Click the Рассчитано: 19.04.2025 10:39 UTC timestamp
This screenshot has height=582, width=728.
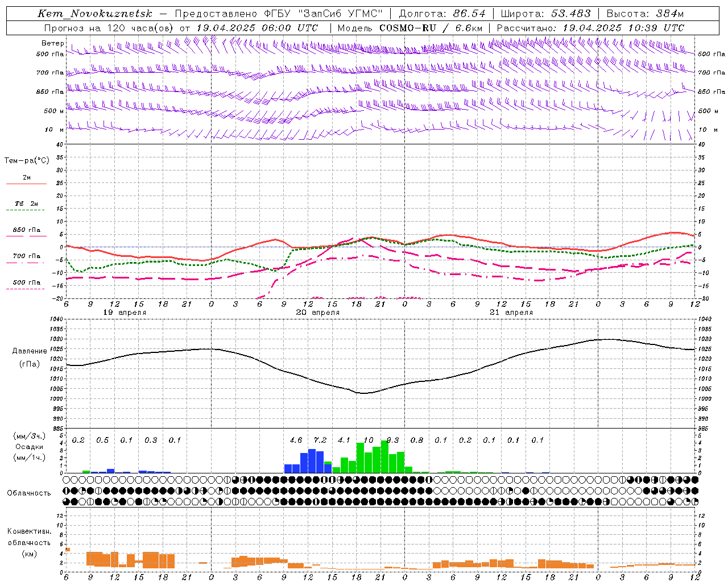[x=590, y=28]
